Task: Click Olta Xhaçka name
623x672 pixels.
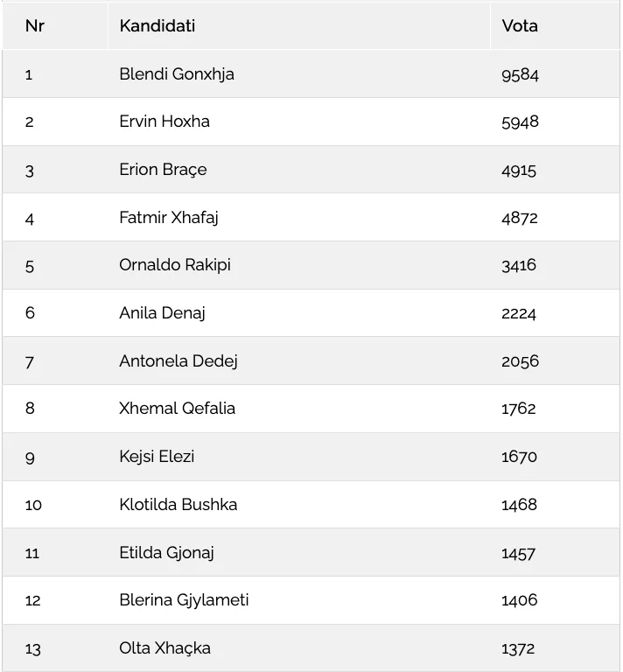Action: tap(165, 648)
